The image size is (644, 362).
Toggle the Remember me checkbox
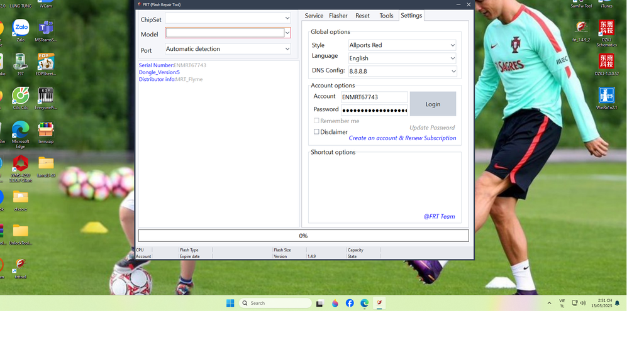pos(316,121)
